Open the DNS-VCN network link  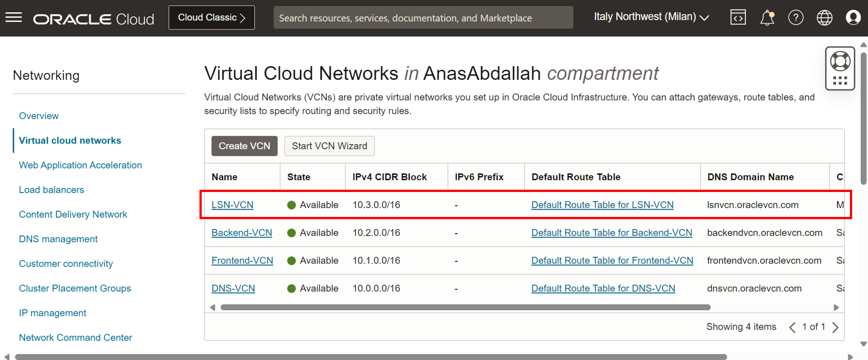coord(233,288)
